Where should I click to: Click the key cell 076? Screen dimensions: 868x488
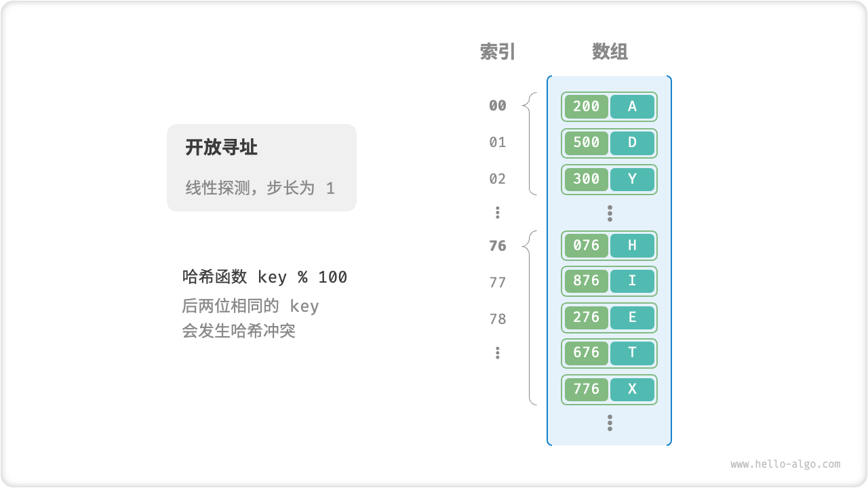(x=587, y=245)
